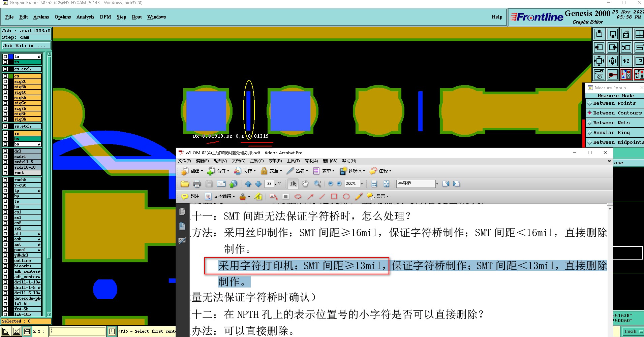This screenshot has width=644, height=337.
Task: Click the find next search icon
Action: click(x=456, y=184)
